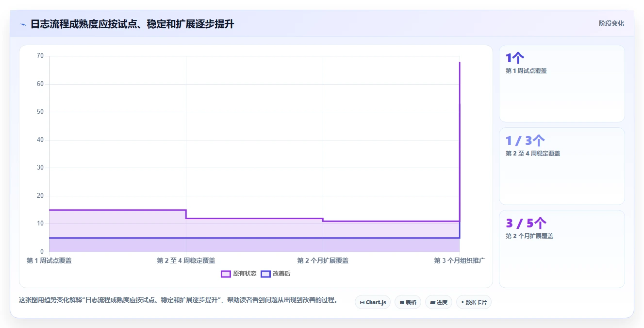
Task: Click the blue 改善后 legend swatch
Action: point(265,274)
